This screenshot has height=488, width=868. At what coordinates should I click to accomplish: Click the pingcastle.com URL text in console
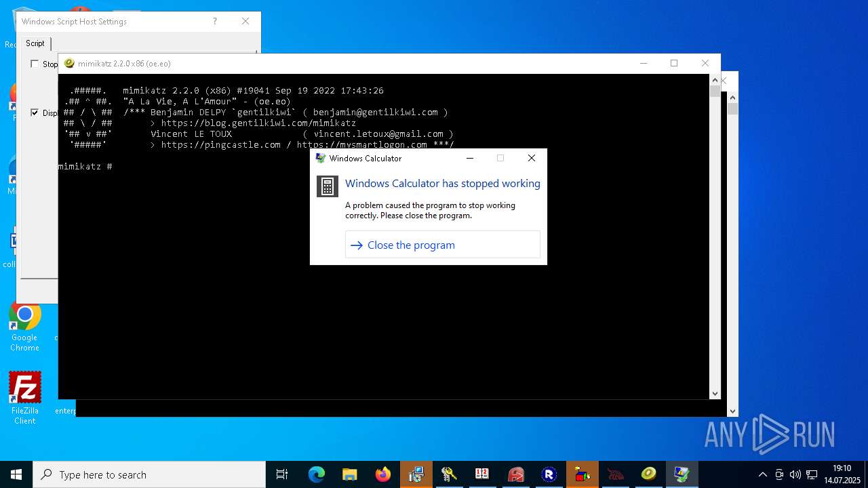pos(220,144)
